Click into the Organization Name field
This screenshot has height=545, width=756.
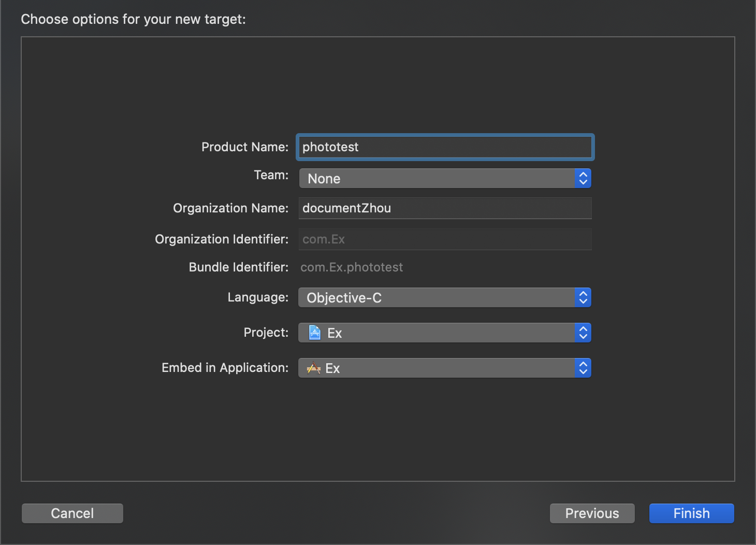pos(445,208)
